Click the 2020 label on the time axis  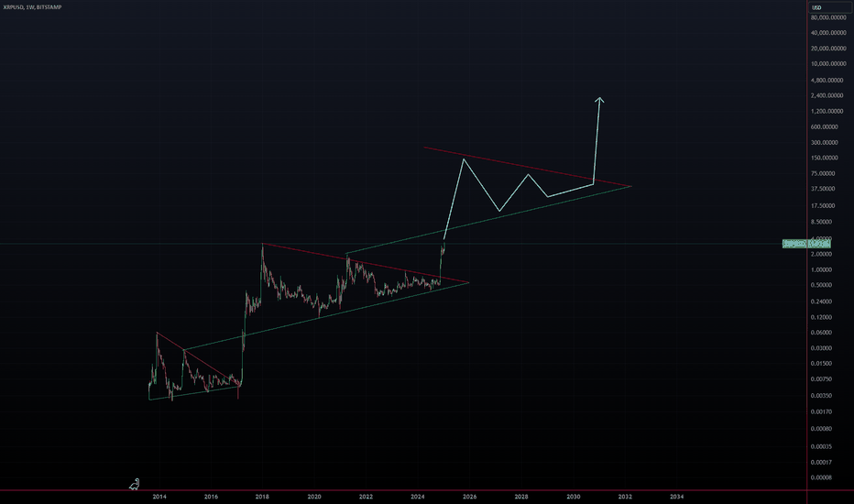pos(314,497)
